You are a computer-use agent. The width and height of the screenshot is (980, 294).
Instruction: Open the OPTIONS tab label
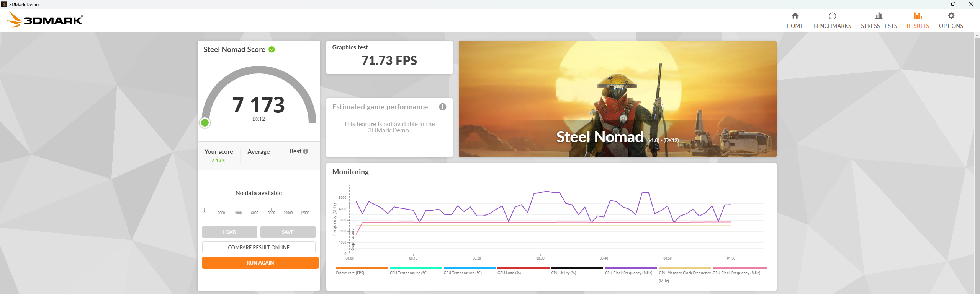[x=951, y=26]
